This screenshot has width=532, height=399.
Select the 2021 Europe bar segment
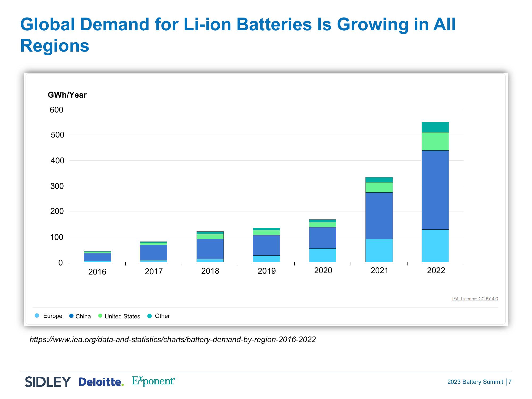coord(379,251)
